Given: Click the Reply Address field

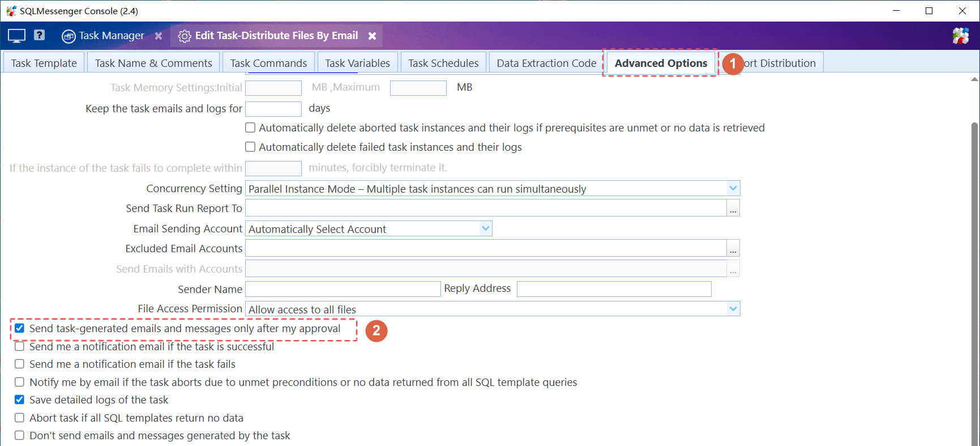Looking at the screenshot, I should click(614, 289).
